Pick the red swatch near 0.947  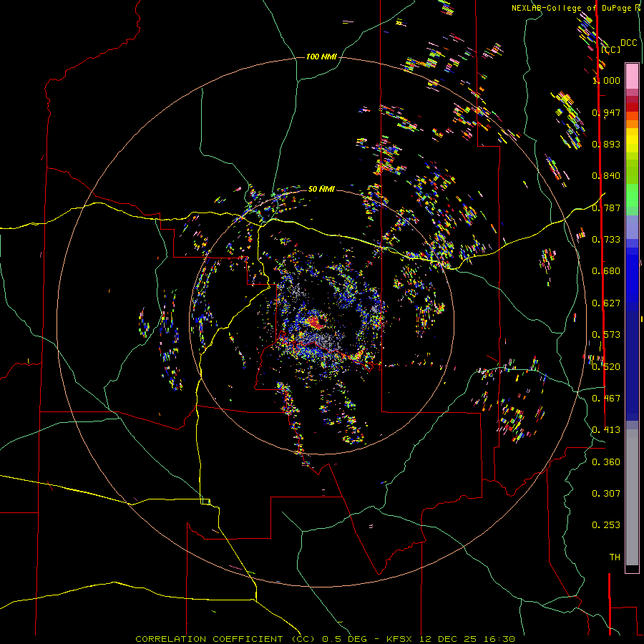coord(632,107)
